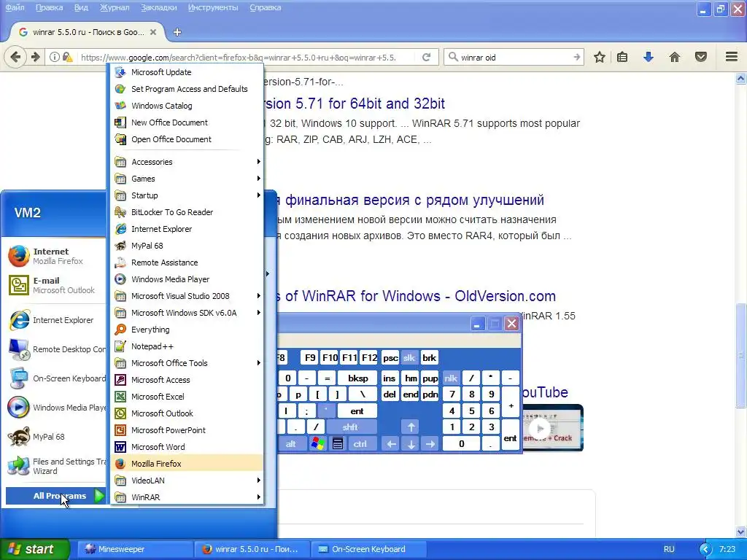The height and width of the screenshot is (560, 747).
Task: Launch Internet Explorer from the left start panel
Action: pyautogui.click(x=56, y=320)
